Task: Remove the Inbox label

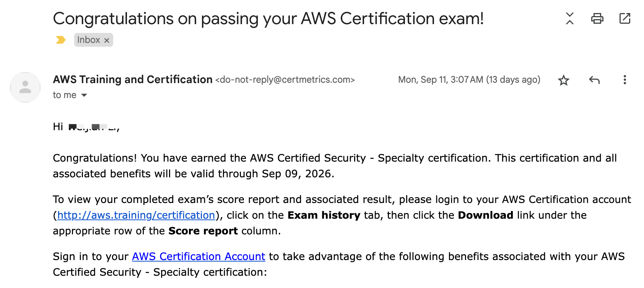Action: 107,40
